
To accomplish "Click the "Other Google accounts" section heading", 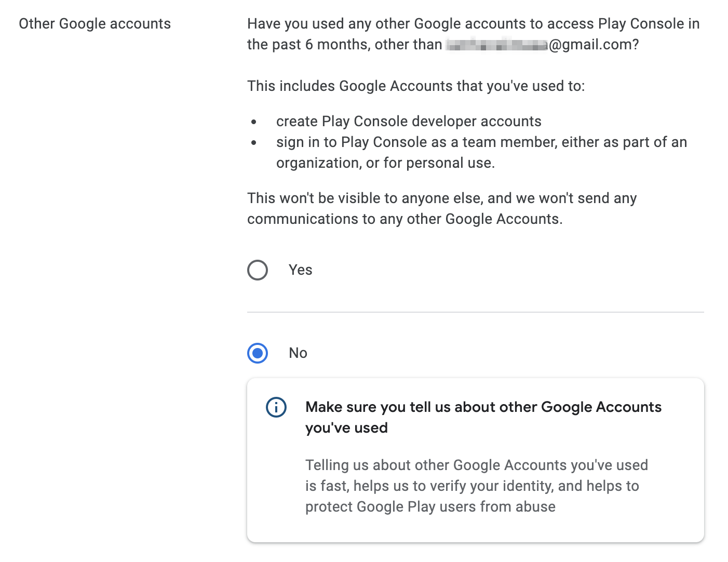I will pos(95,24).
